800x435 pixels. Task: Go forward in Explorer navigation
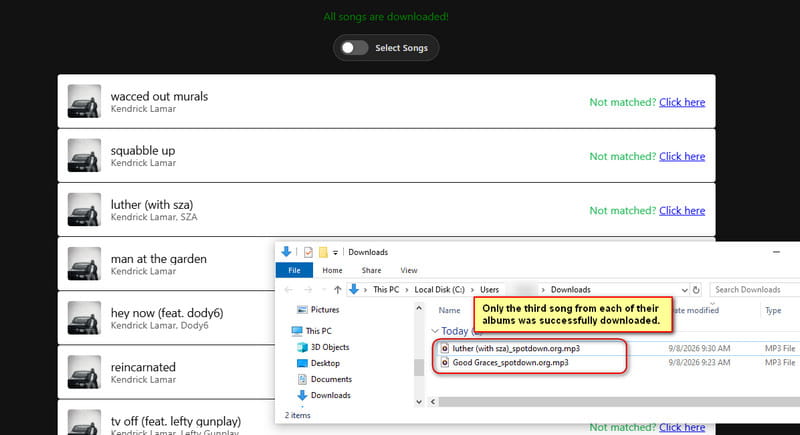(308, 290)
